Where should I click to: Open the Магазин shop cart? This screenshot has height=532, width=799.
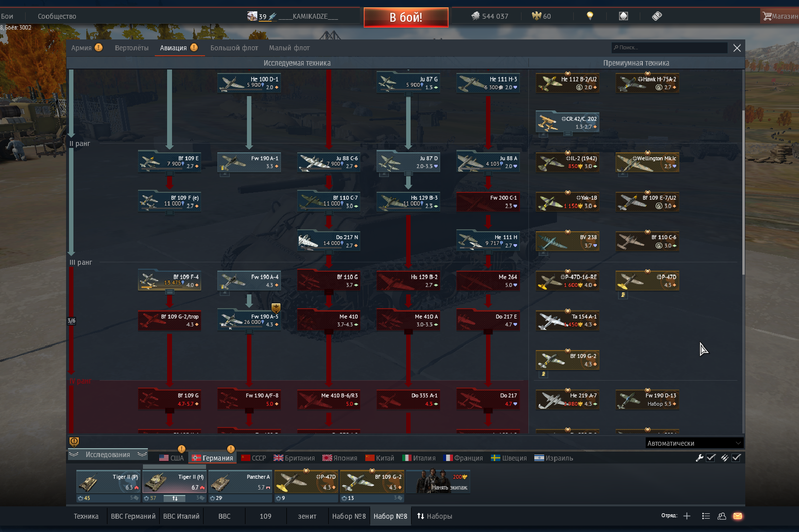click(x=780, y=16)
